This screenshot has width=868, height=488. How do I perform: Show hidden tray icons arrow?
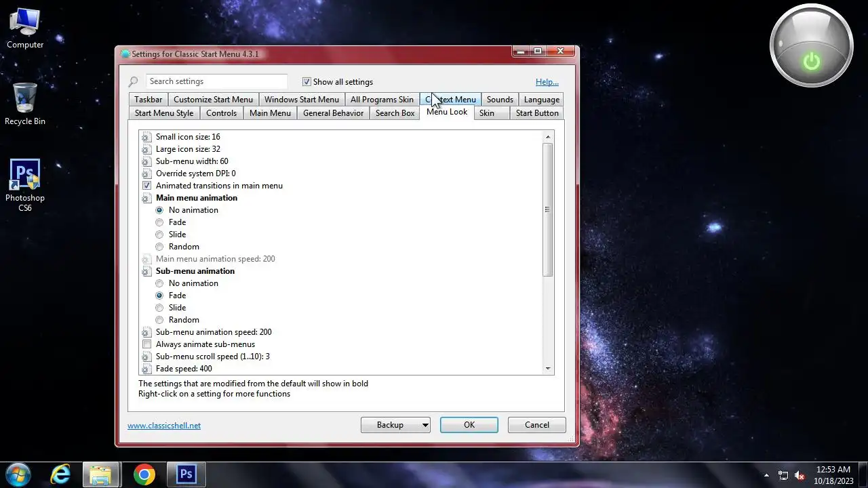(x=766, y=475)
